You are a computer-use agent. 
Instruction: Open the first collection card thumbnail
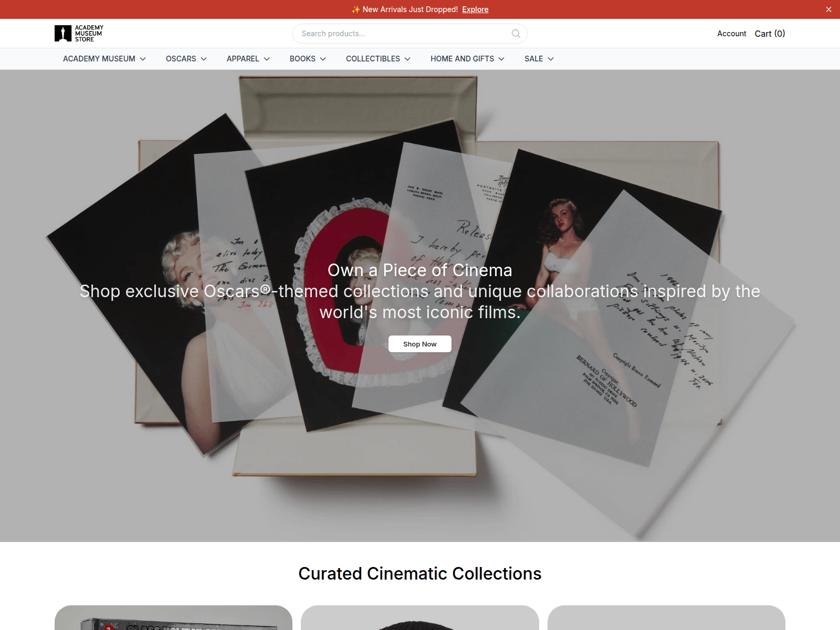coord(173,617)
